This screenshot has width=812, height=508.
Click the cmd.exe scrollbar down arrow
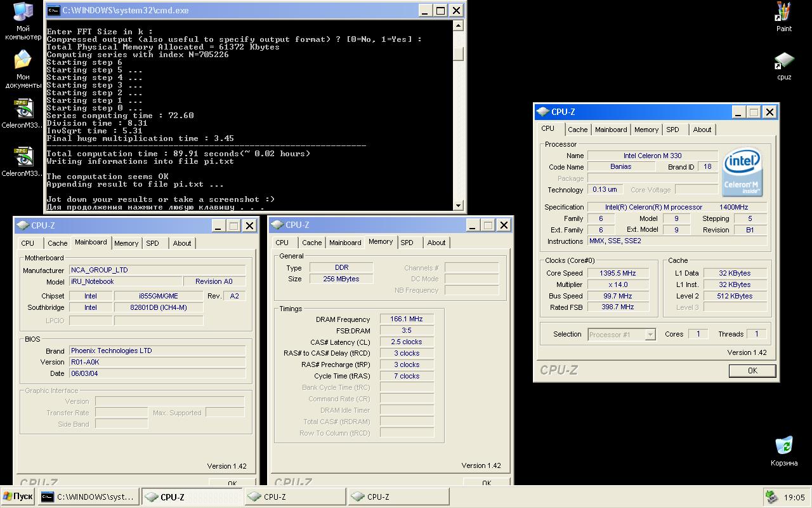(x=458, y=205)
